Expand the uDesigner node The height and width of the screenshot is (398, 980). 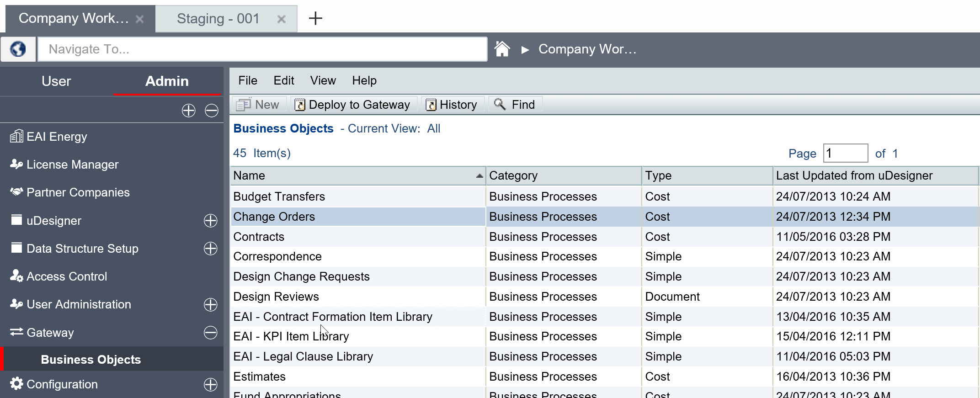[210, 221]
